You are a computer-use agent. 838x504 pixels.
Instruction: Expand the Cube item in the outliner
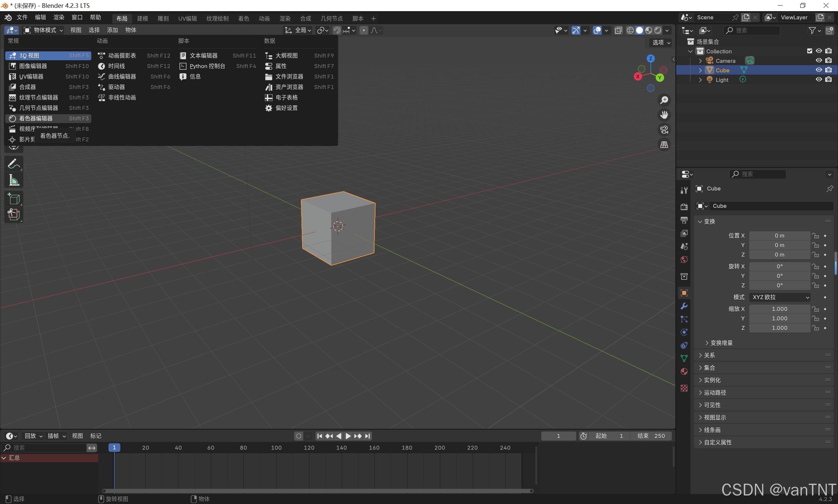click(x=700, y=70)
